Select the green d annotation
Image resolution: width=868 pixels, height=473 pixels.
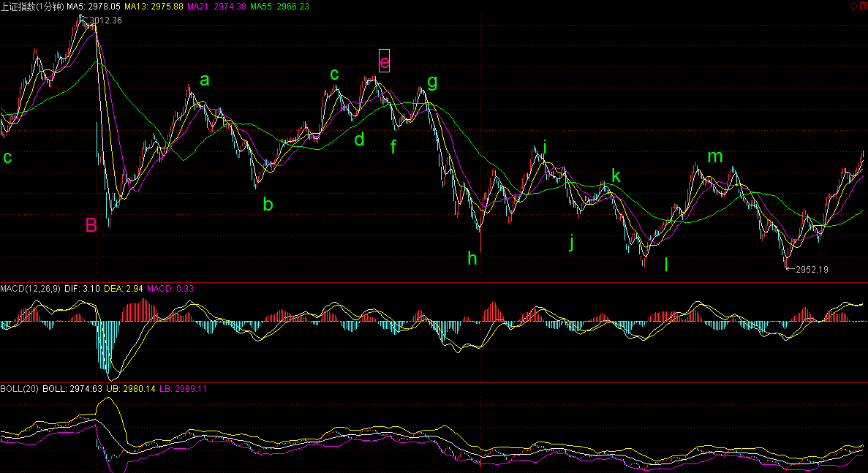(359, 139)
